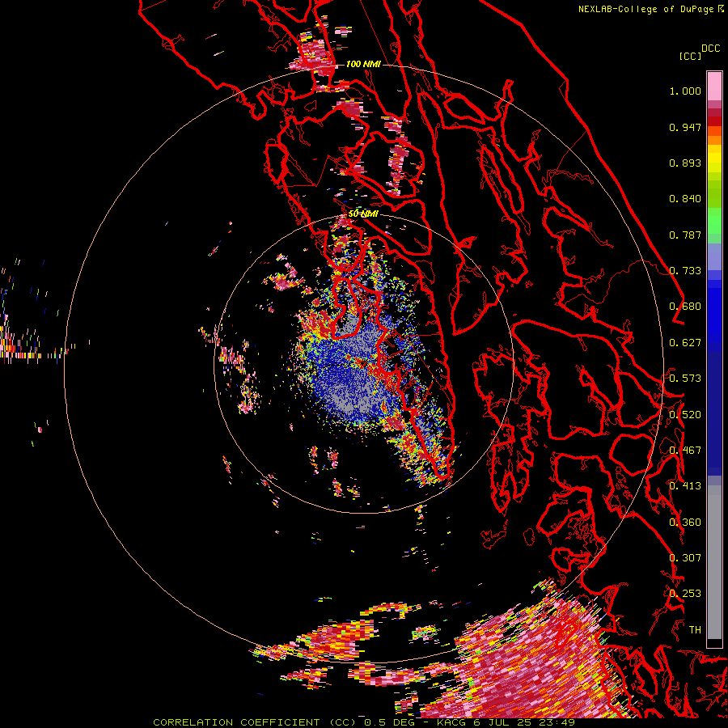Select the [CC] unit label above the scale

point(690,56)
